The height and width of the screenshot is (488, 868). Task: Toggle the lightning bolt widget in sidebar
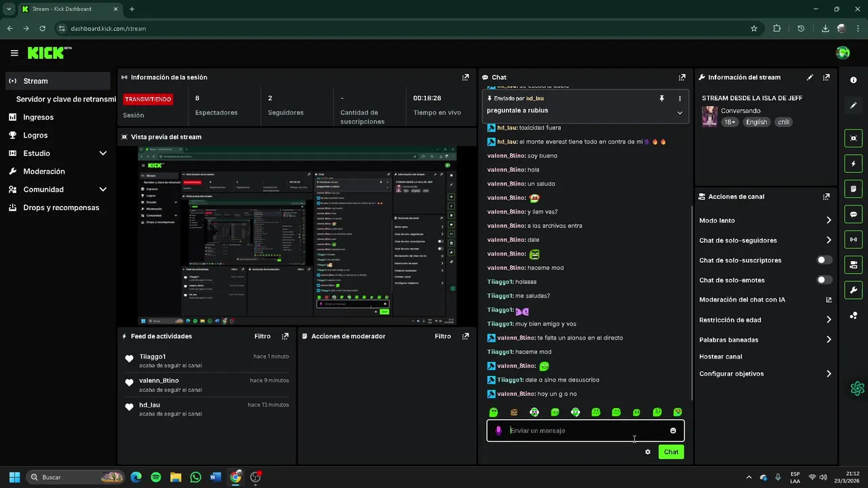pyautogui.click(x=854, y=163)
